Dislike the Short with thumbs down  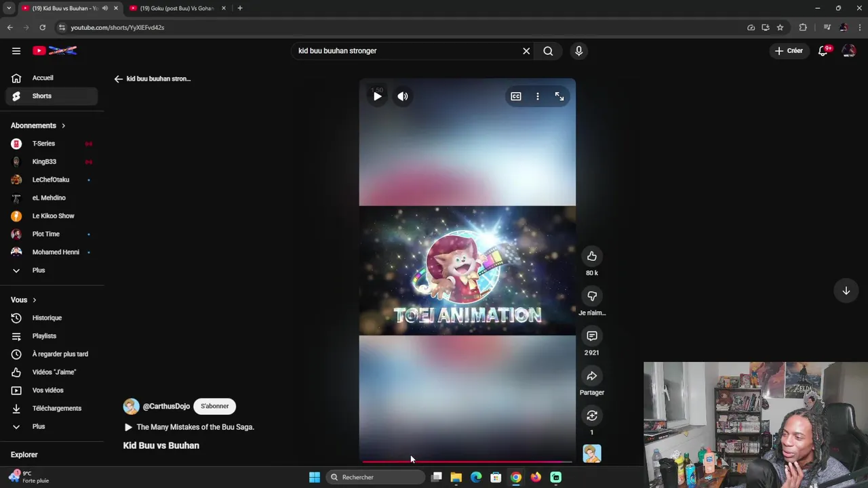click(x=592, y=296)
